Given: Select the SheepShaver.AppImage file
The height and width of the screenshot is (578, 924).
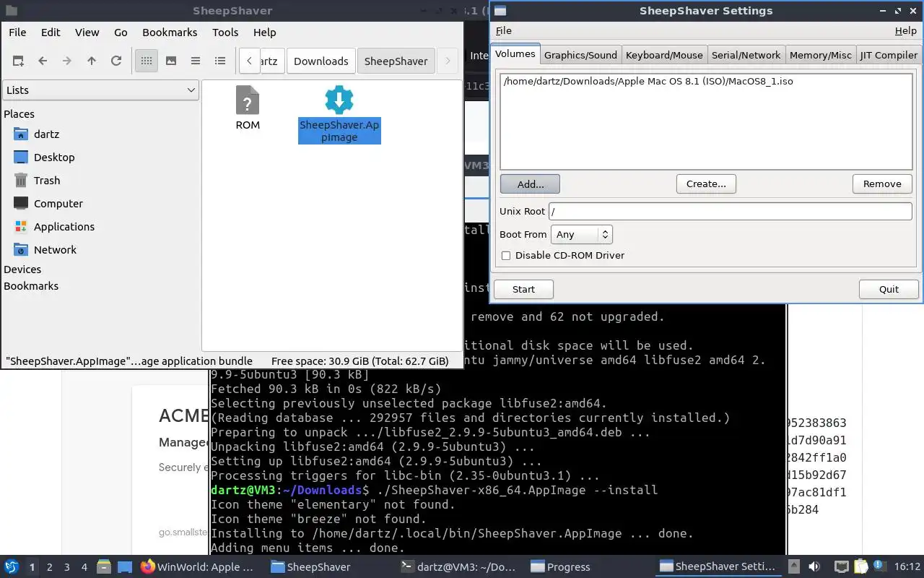Looking at the screenshot, I should 339,114.
